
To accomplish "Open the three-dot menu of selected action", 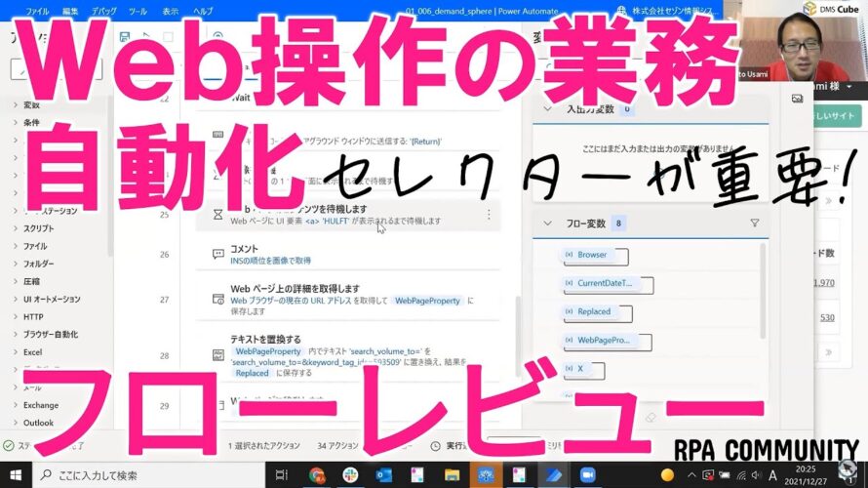I will click(x=489, y=215).
